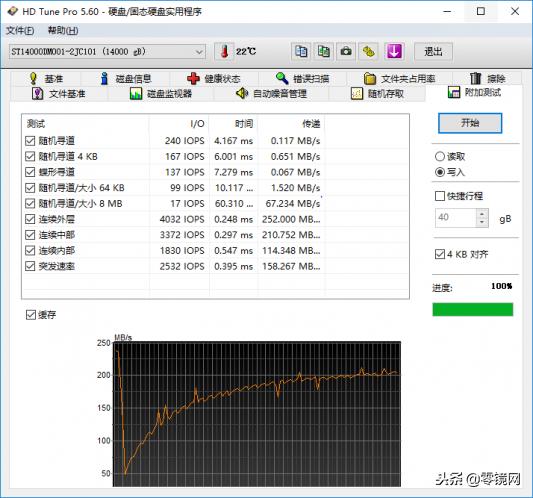Toggle the 4 KB 对齐 alignment checkbox
The height and width of the screenshot is (498, 533).
(440, 254)
